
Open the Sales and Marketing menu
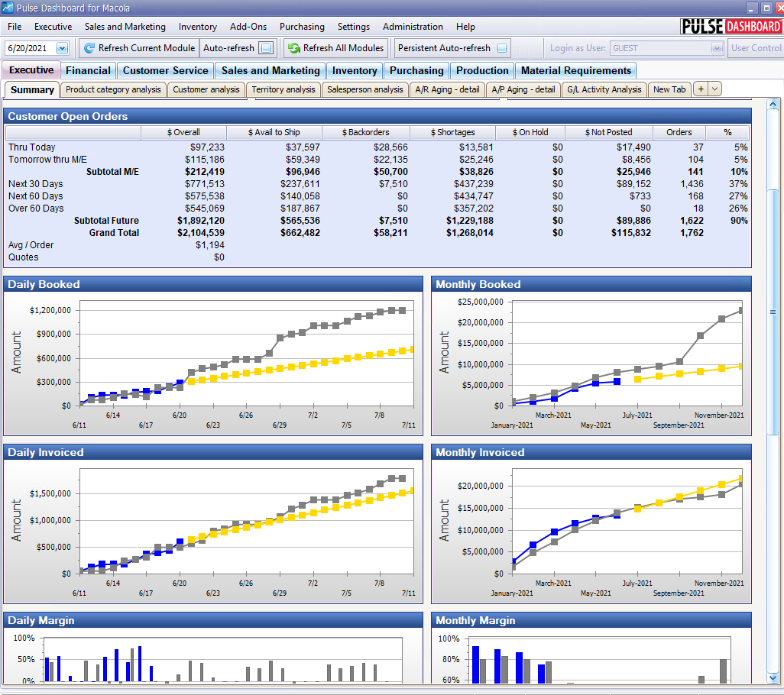[x=125, y=27]
